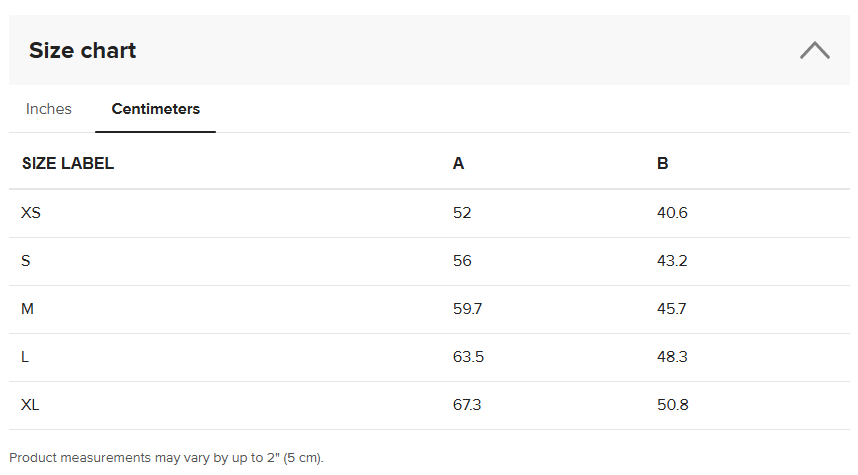Click the A column header
858x475 pixels.
click(x=459, y=164)
